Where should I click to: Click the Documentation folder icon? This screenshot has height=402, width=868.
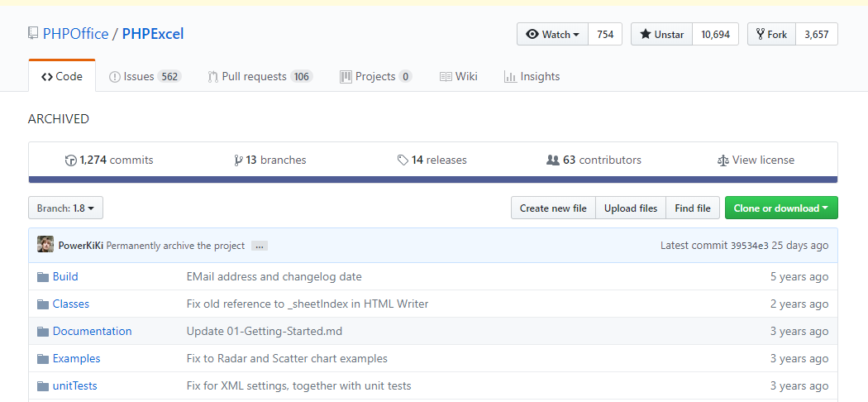pos(43,332)
